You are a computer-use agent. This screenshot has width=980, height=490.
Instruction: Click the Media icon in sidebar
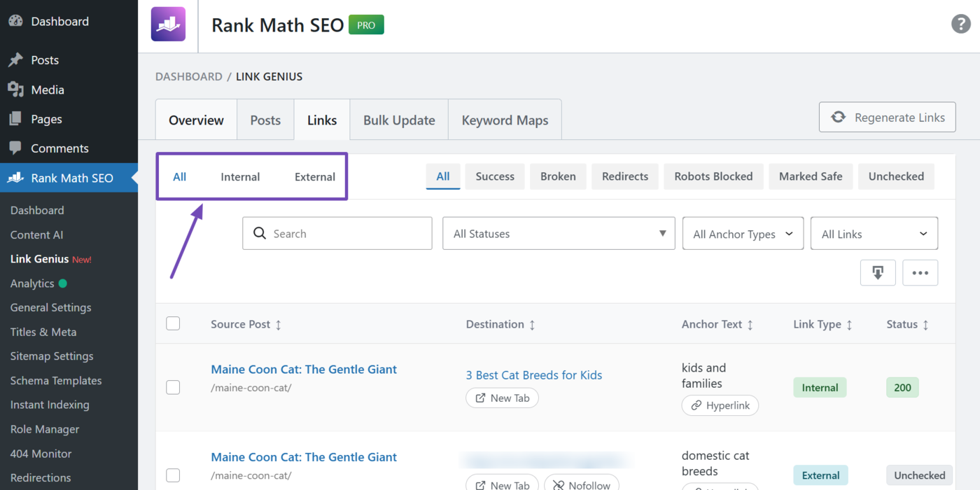[15, 90]
